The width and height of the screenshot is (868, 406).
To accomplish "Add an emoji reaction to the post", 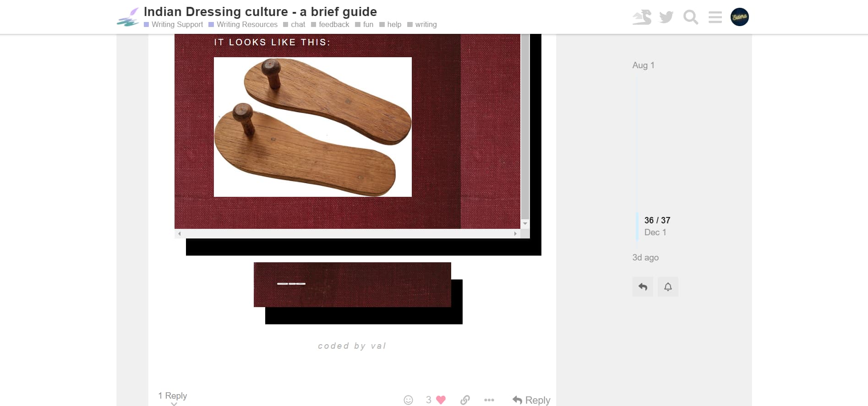I will (x=408, y=400).
